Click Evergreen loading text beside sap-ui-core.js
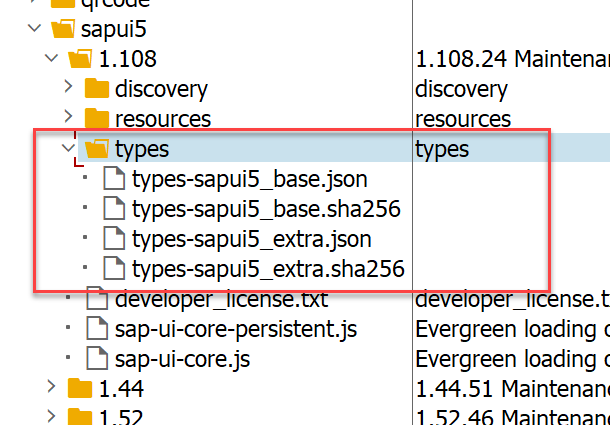This screenshot has height=425, width=610. pyautogui.click(x=512, y=359)
